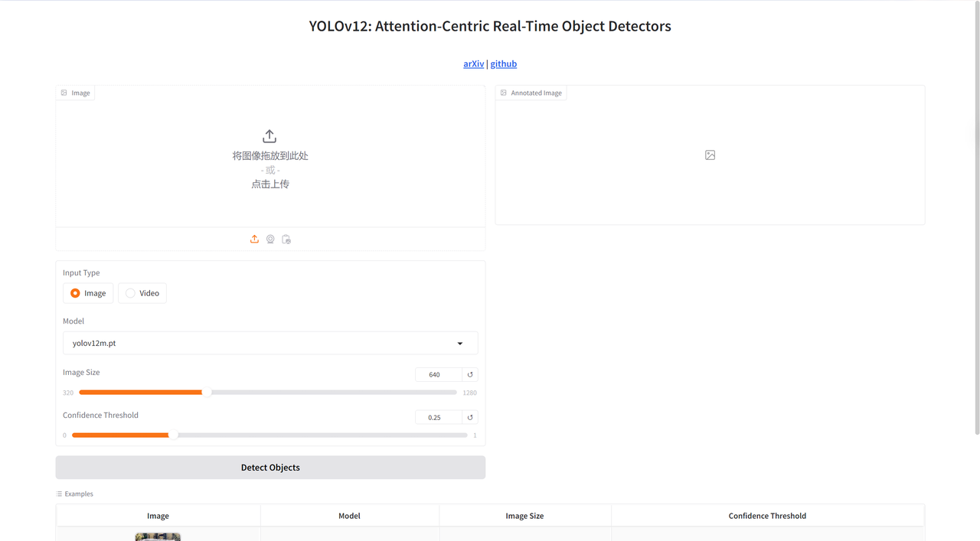Click the Image Size slider track
The width and height of the screenshot is (980, 541).
[x=268, y=393]
